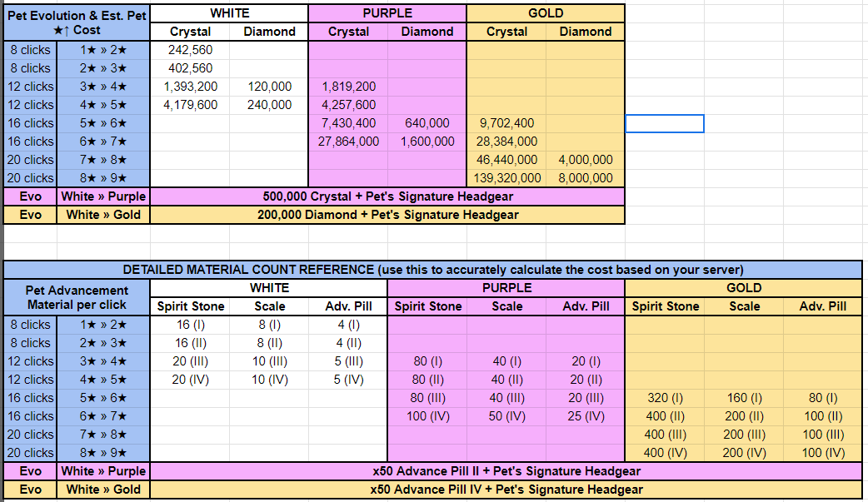868x502 pixels.
Task: Select the "40 (III)" scale cell
Action: (x=506, y=397)
